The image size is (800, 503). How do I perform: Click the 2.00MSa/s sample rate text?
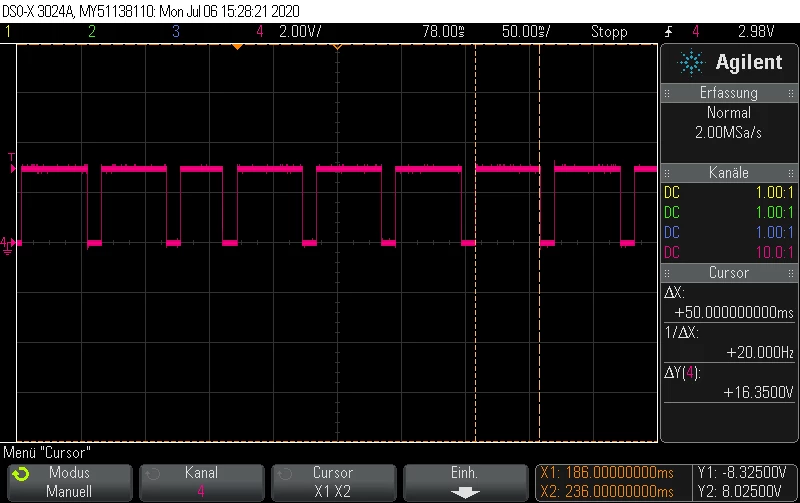pos(729,133)
